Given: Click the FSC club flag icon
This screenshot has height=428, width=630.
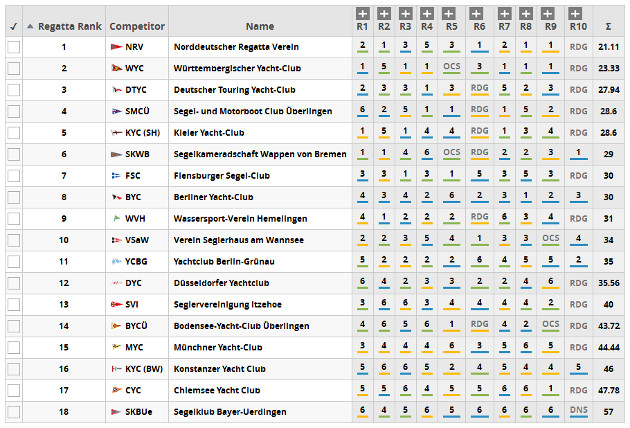Looking at the screenshot, I should click(x=116, y=176).
